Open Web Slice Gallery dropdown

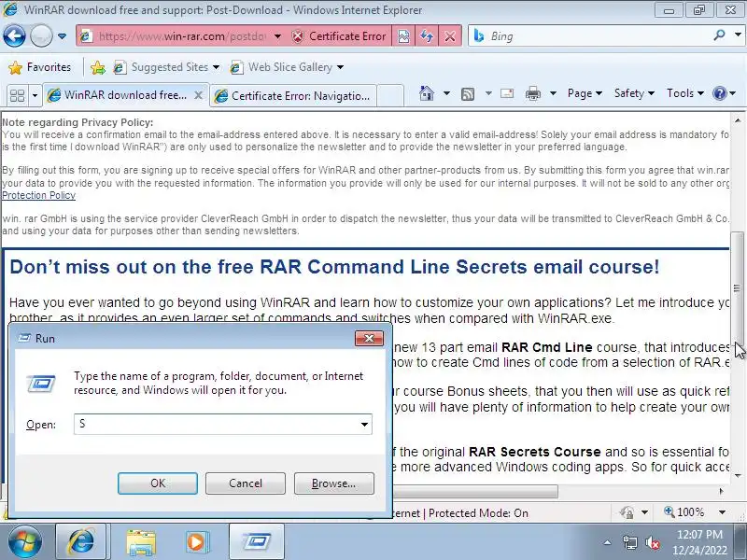tap(287, 67)
